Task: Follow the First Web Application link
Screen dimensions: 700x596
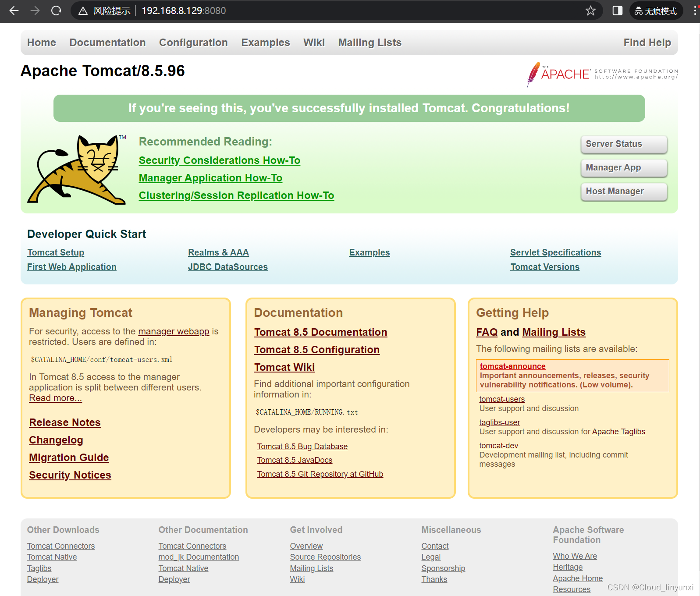Action: 72,267
